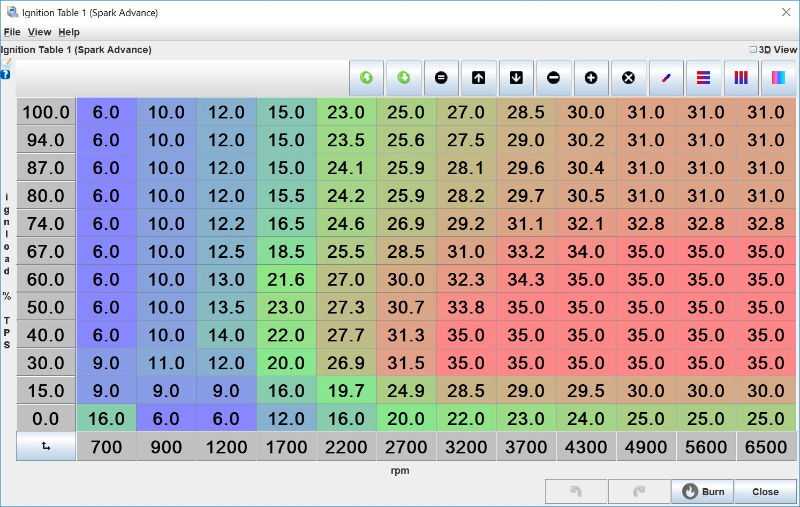Click the horizontal-stripes interpolate icon

coord(703,78)
